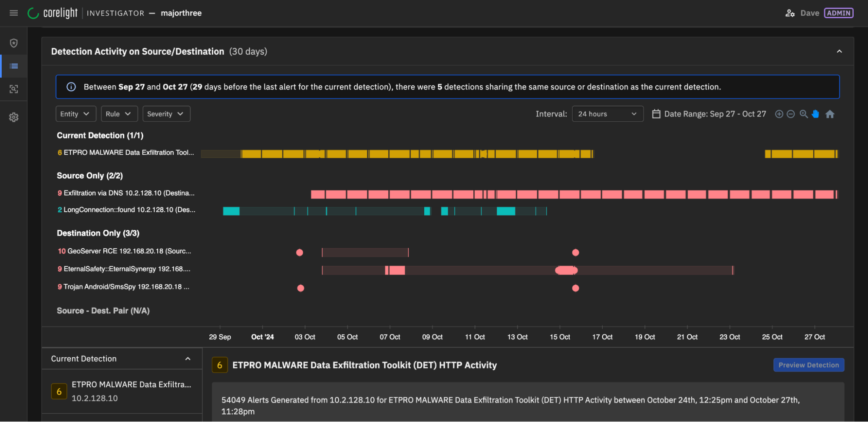Select the majorthree tenant label
The image size is (868, 422).
click(181, 13)
